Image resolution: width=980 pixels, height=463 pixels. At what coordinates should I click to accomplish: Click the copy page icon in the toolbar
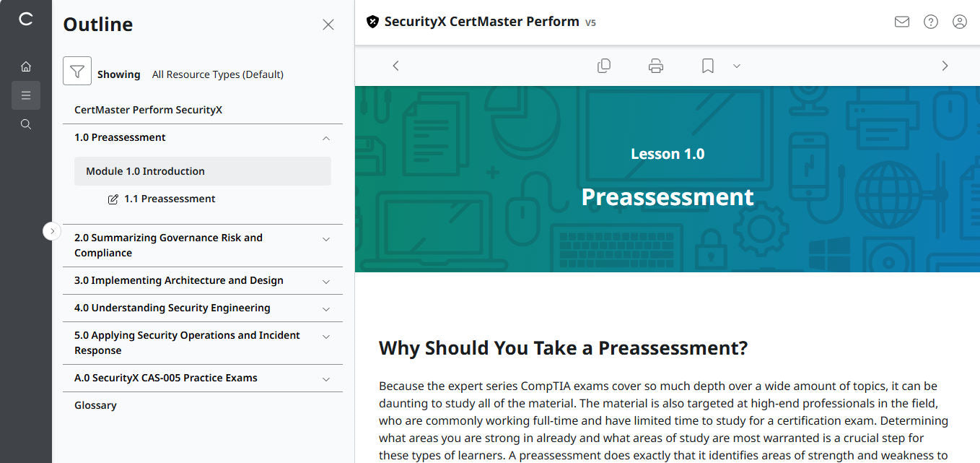tap(604, 65)
